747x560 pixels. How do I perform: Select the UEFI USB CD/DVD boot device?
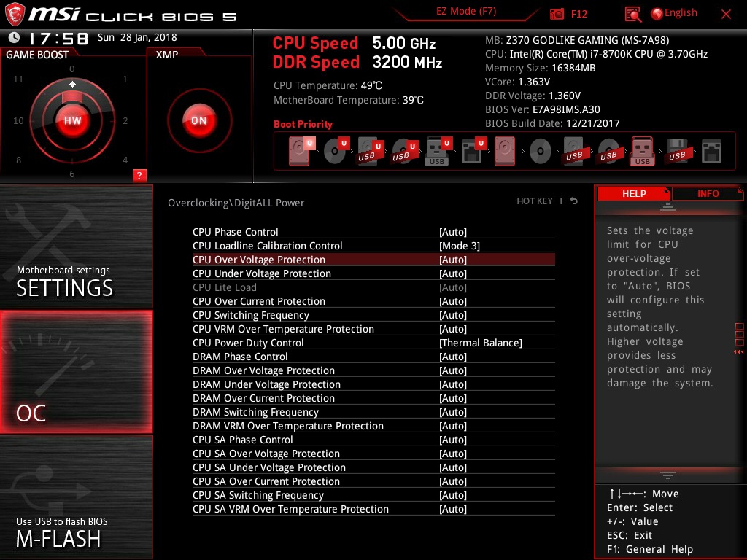[x=405, y=152]
